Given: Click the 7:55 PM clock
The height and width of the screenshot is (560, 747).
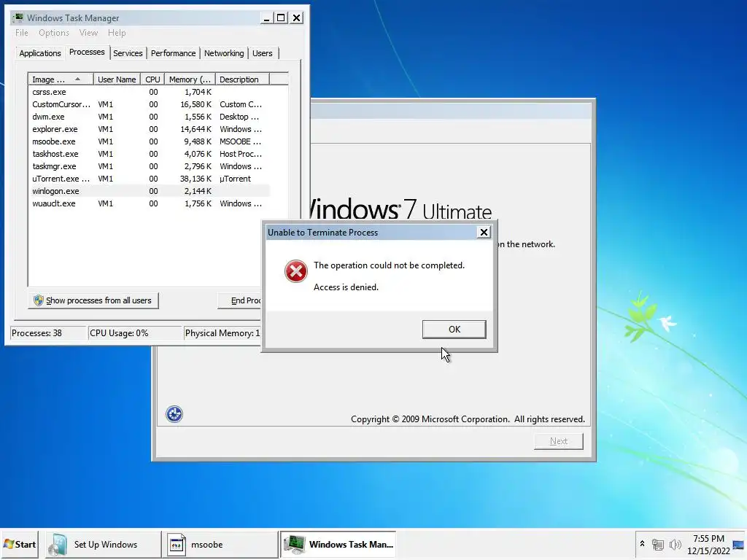Looking at the screenshot, I should pyautogui.click(x=708, y=539).
